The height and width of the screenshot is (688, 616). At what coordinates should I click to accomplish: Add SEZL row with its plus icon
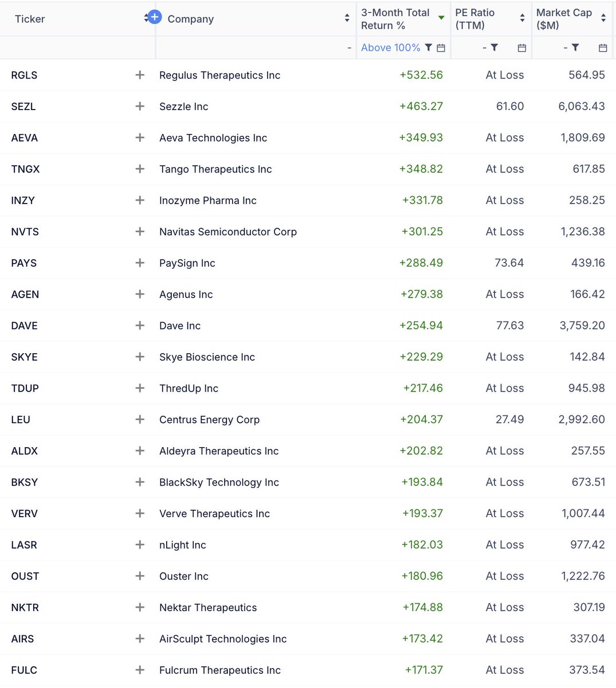[140, 106]
